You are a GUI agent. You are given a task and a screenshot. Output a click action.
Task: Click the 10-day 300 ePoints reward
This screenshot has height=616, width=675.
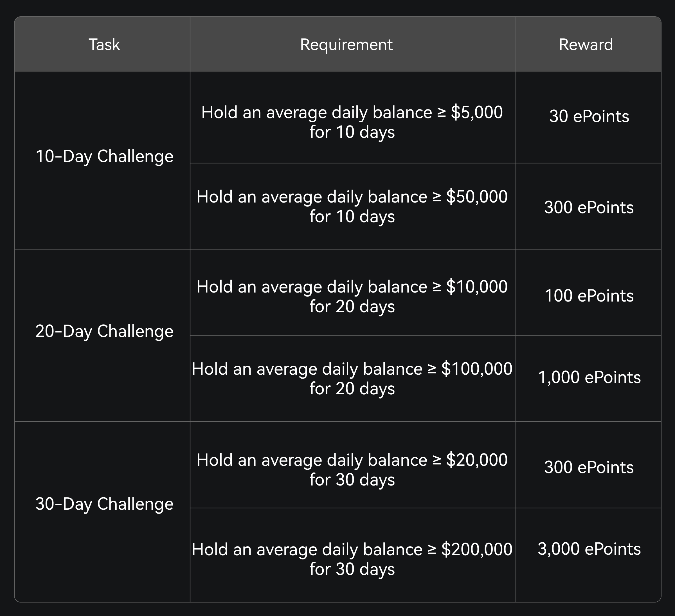tap(589, 207)
